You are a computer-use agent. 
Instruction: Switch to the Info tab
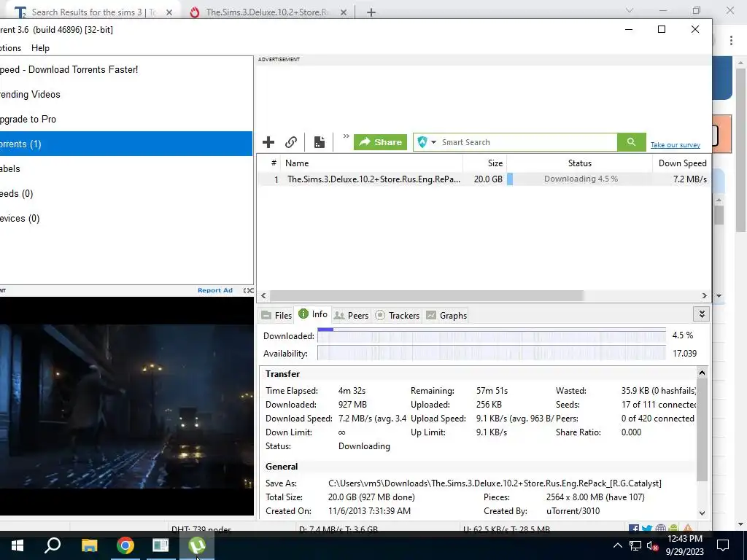click(x=313, y=314)
